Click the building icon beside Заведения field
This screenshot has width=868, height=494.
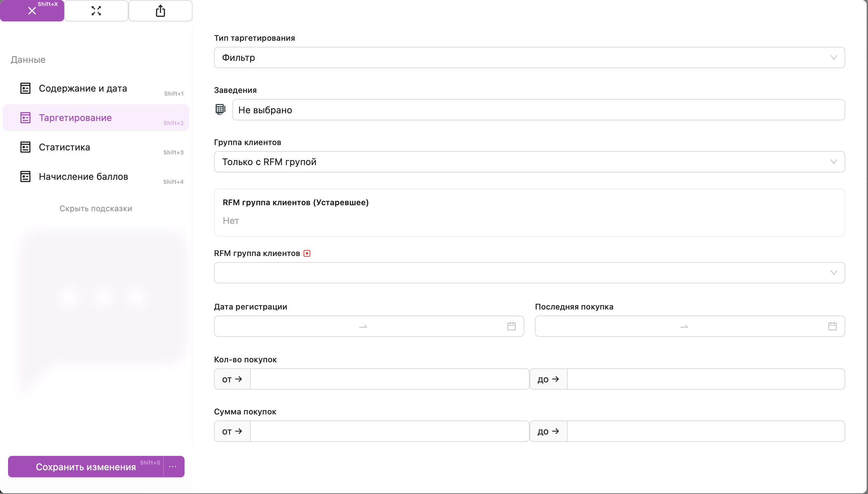coord(220,110)
